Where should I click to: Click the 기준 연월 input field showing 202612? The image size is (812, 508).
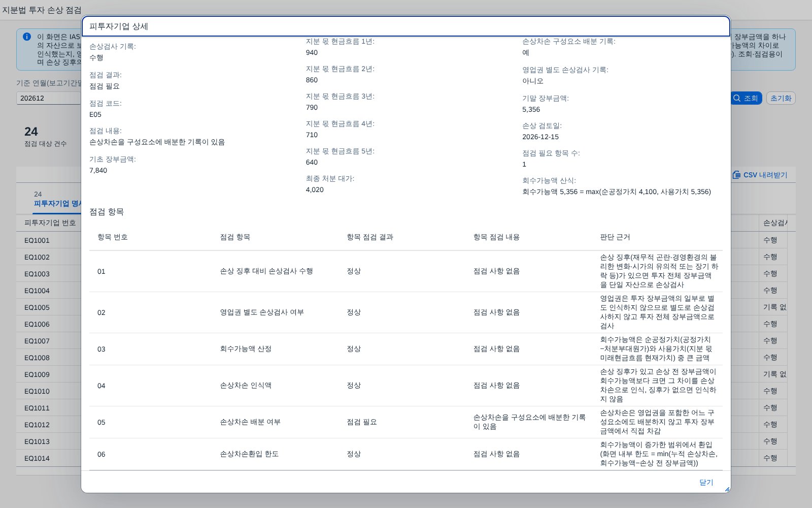click(x=49, y=98)
